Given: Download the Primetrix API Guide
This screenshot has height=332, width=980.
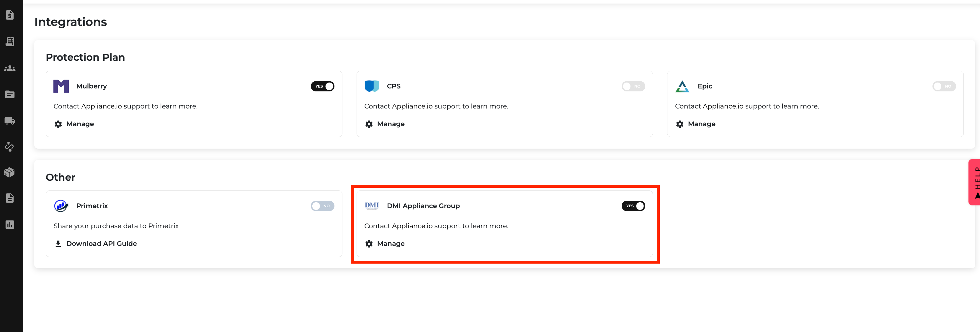Looking at the screenshot, I should (x=95, y=244).
